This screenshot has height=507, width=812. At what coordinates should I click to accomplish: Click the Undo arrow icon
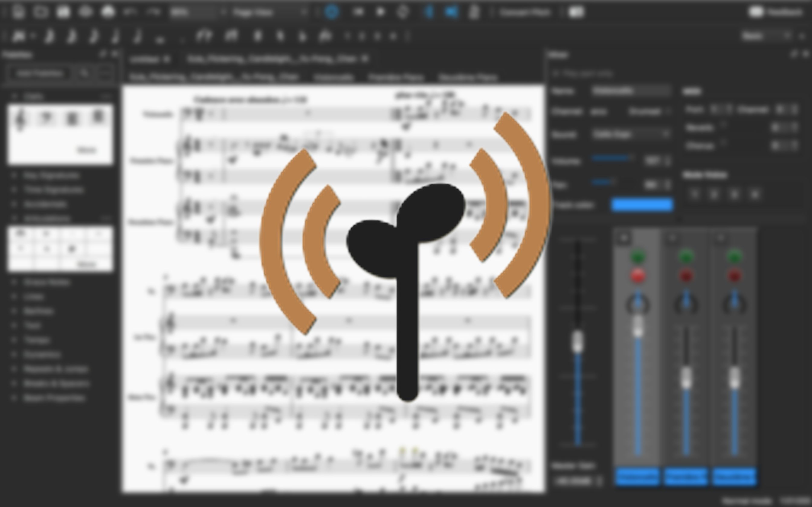tap(130, 12)
